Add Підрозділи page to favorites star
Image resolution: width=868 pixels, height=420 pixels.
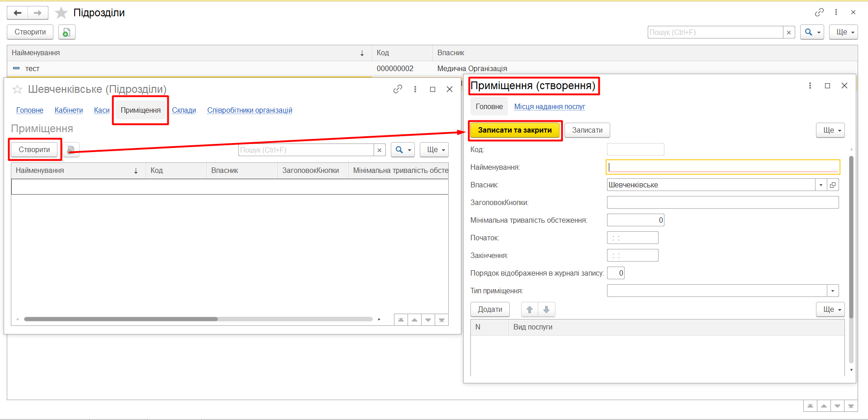pyautogui.click(x=61, y=13)
